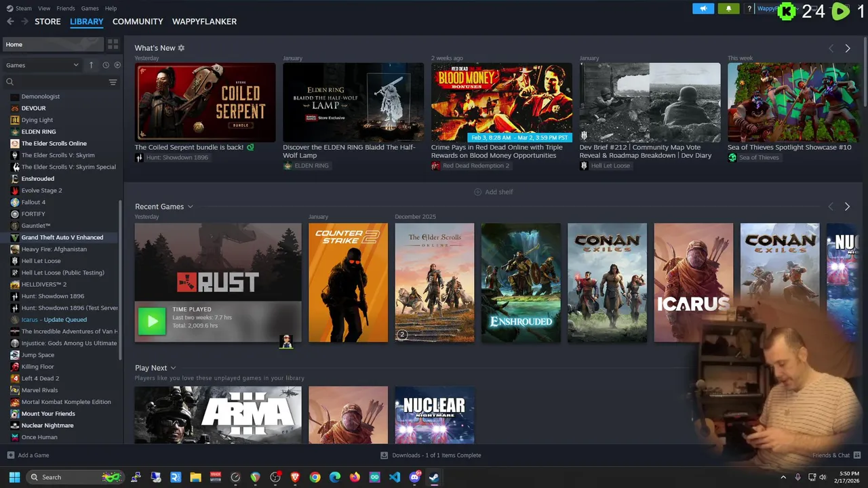868x488 pixels.
Task: Expand the Recent Games shelf dropdown
Action: (x=191, y=207)
